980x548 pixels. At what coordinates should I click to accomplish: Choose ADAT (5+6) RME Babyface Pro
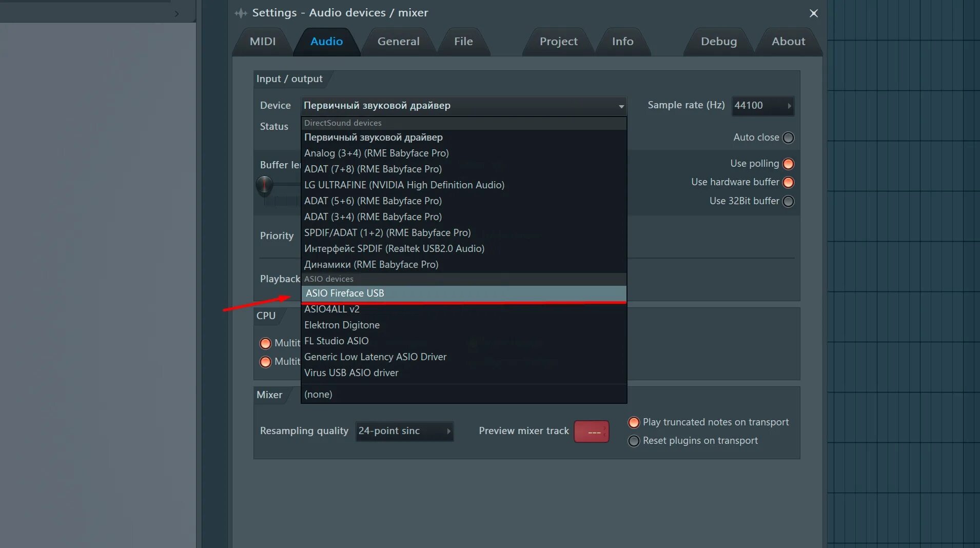463,201
